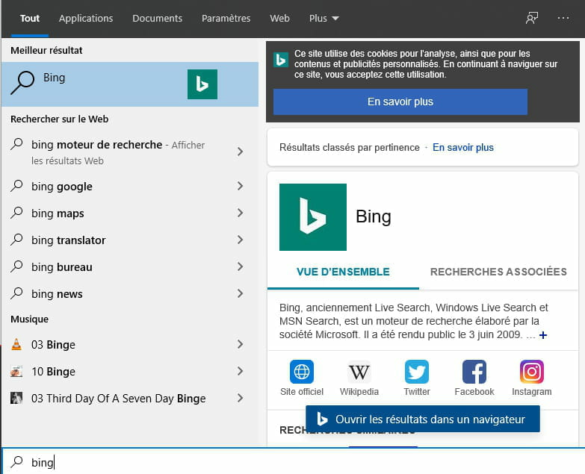Open the three-dots options menu
585x474 pixels.
[x=563, y=18]
